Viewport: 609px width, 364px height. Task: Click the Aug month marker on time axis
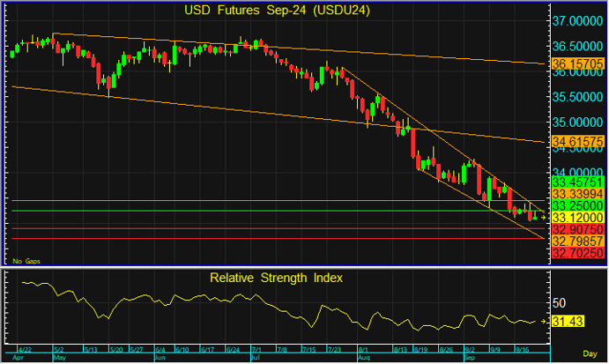point(364,359)
